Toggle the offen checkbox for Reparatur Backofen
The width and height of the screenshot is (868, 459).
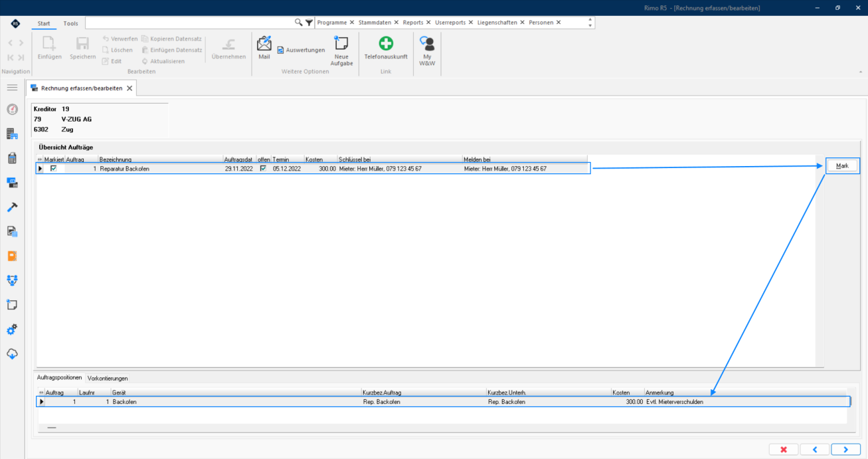264,169
